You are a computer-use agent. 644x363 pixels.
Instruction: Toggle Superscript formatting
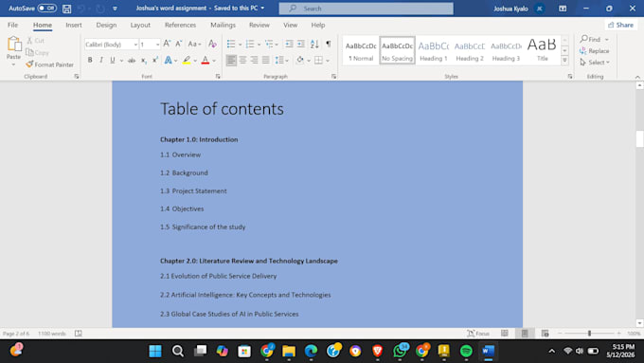[155, 60]
